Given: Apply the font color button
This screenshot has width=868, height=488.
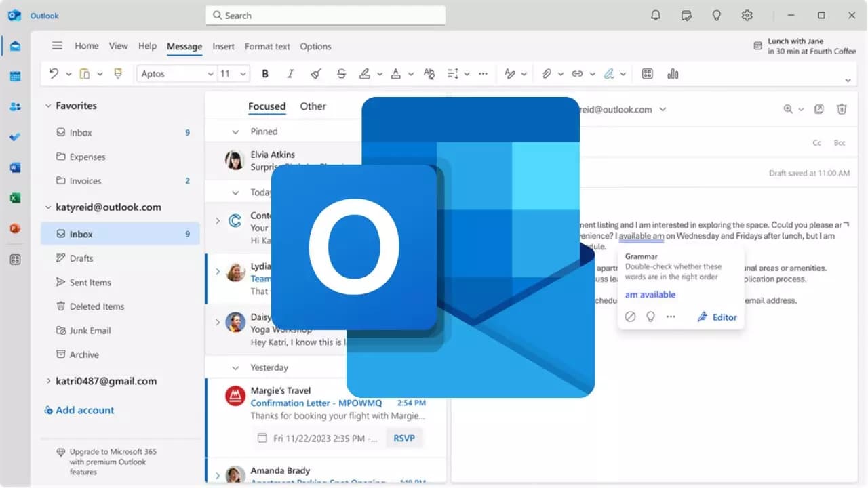Looking at the screenshot, I should [395, 74].
